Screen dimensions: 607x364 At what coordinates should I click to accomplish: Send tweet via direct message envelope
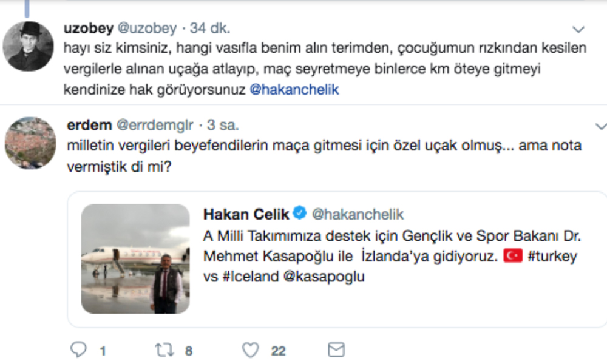click(x=336, y=349)
